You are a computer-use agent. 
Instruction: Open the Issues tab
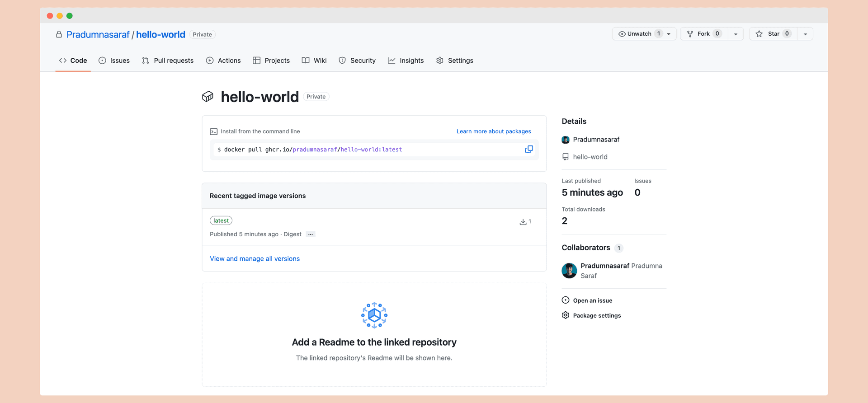tap(114, 61)
